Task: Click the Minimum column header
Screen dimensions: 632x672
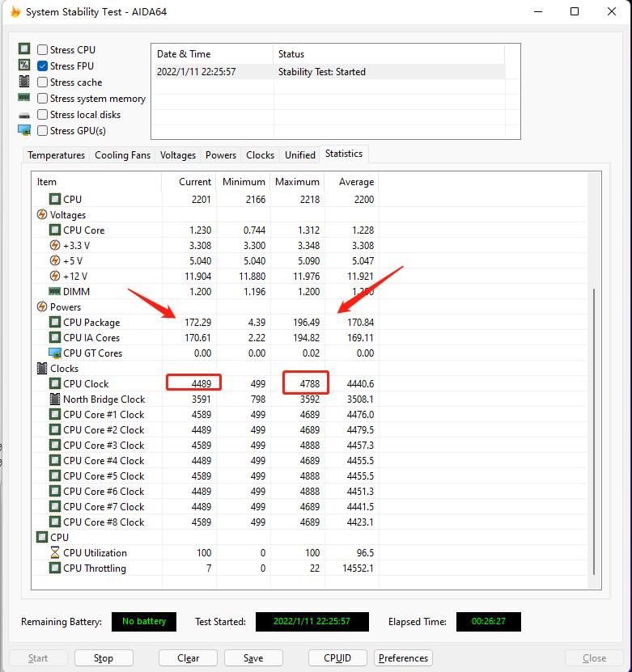Action: (243, 182)
